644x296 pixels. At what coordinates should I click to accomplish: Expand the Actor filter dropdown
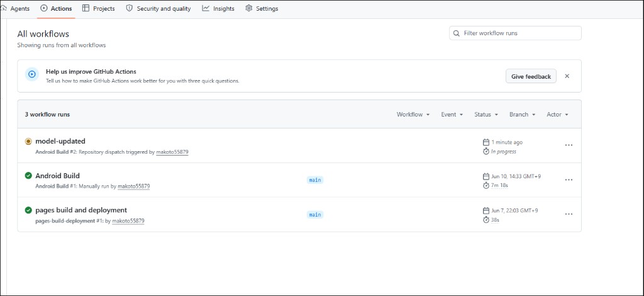click(x=557, y=114)
